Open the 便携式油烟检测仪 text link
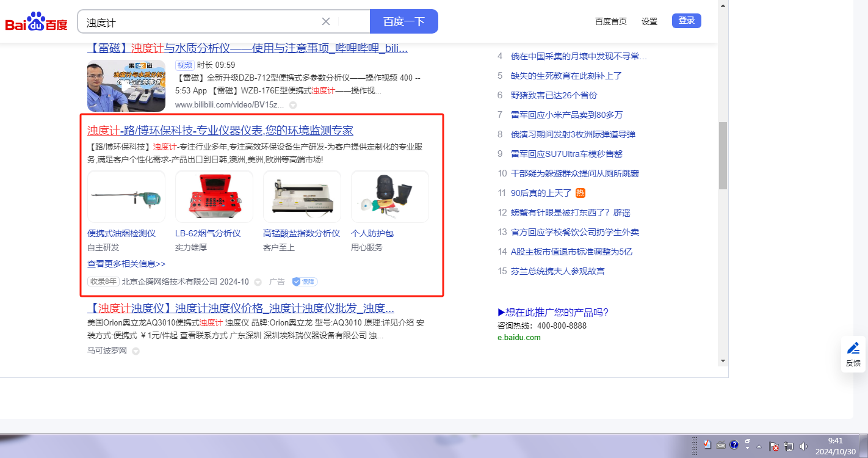This screenshot has height=458, width=868. click(121, 233)
